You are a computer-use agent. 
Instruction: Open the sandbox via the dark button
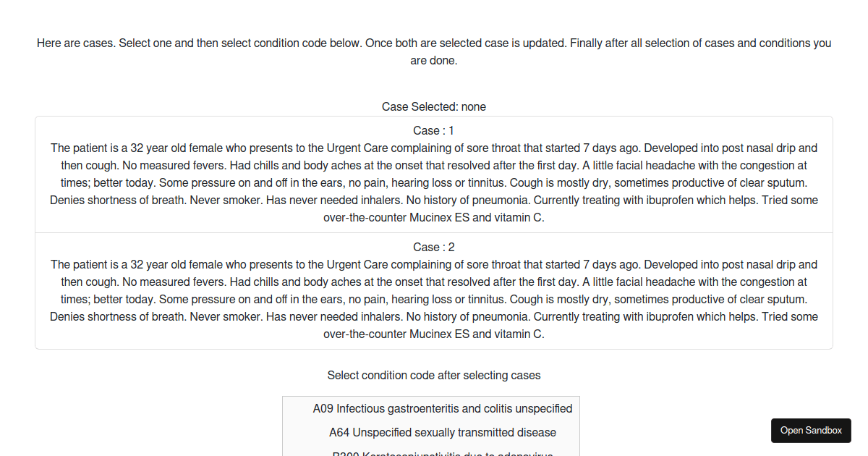tap(811, 430)
